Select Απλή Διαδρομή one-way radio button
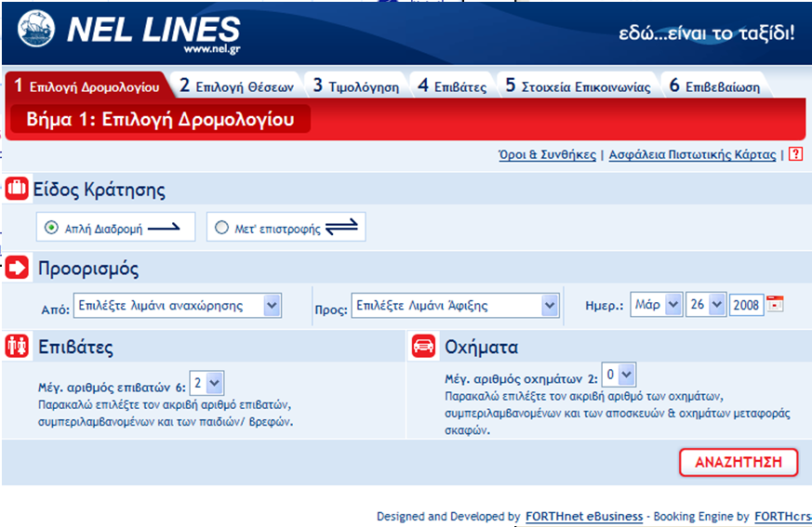This screenshot has height=527, width=812. pos(51,228)
